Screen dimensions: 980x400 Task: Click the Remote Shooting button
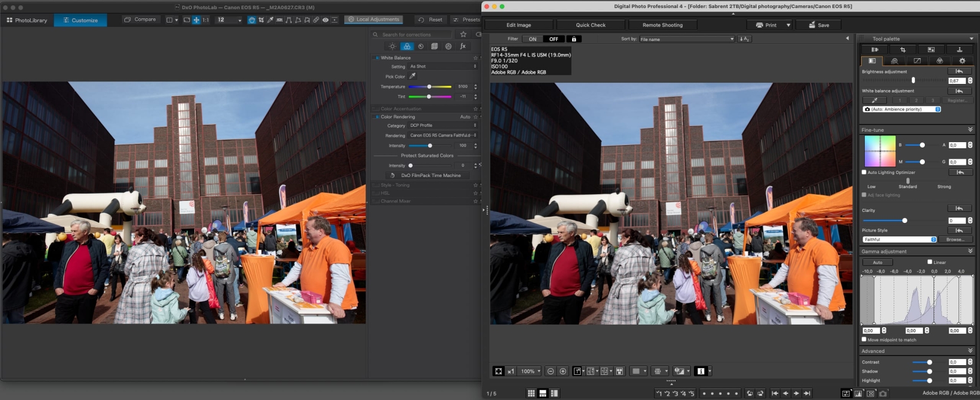(x=662, y=25)
